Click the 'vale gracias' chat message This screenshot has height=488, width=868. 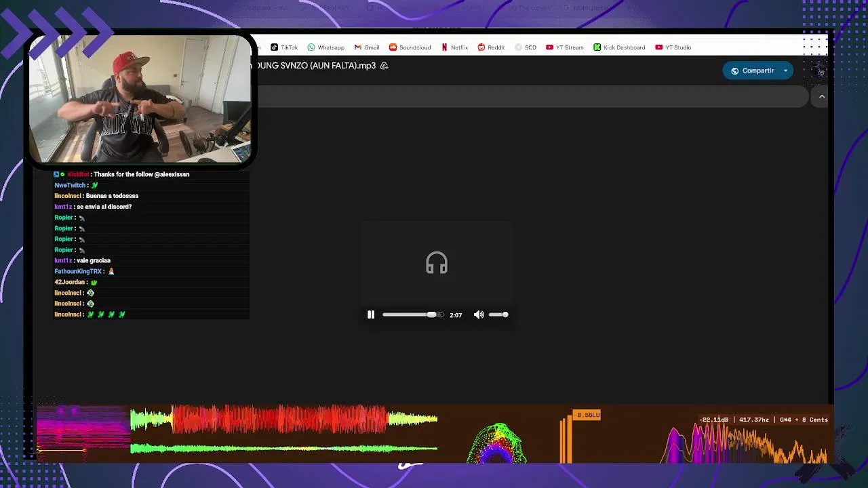click(x=94, y=260)
